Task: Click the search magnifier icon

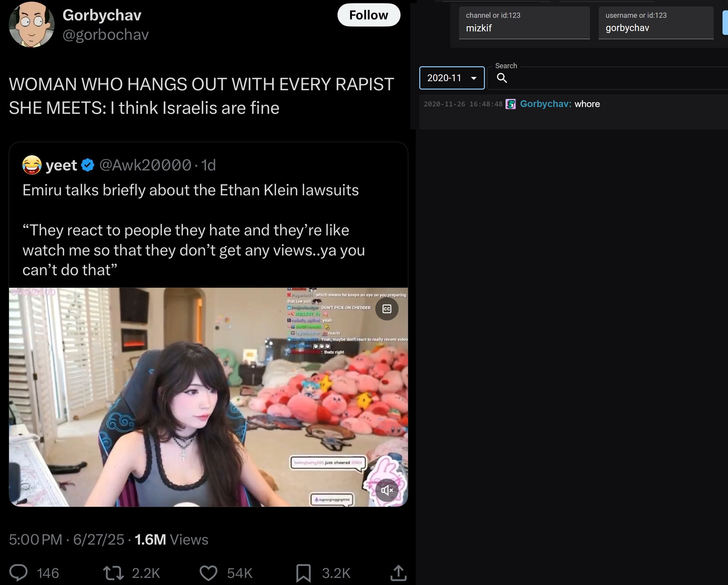Action: (502, 78)
